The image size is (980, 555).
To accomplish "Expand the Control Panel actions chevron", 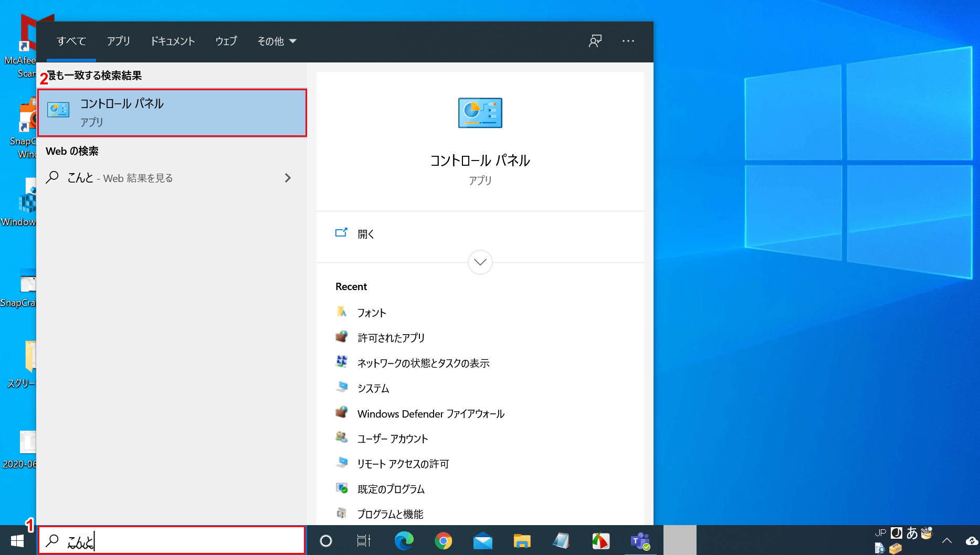I will click(x=480, y=262).
